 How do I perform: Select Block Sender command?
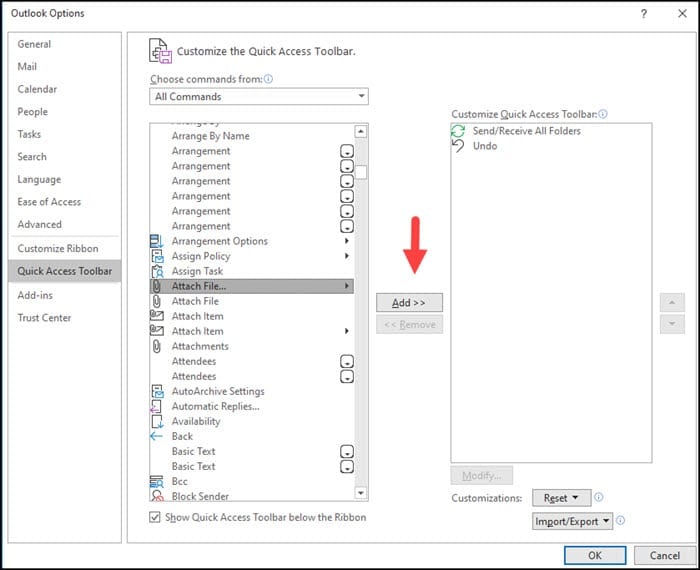tap(252, 495)
